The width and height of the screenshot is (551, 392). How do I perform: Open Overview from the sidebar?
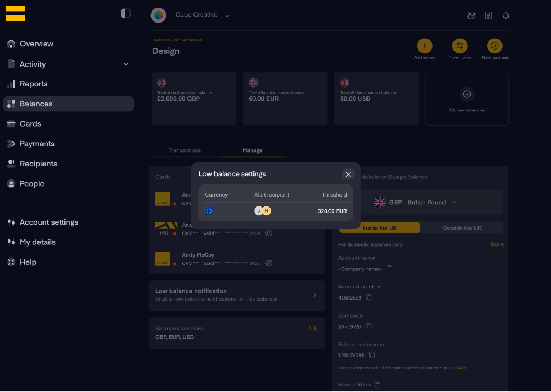36,44
